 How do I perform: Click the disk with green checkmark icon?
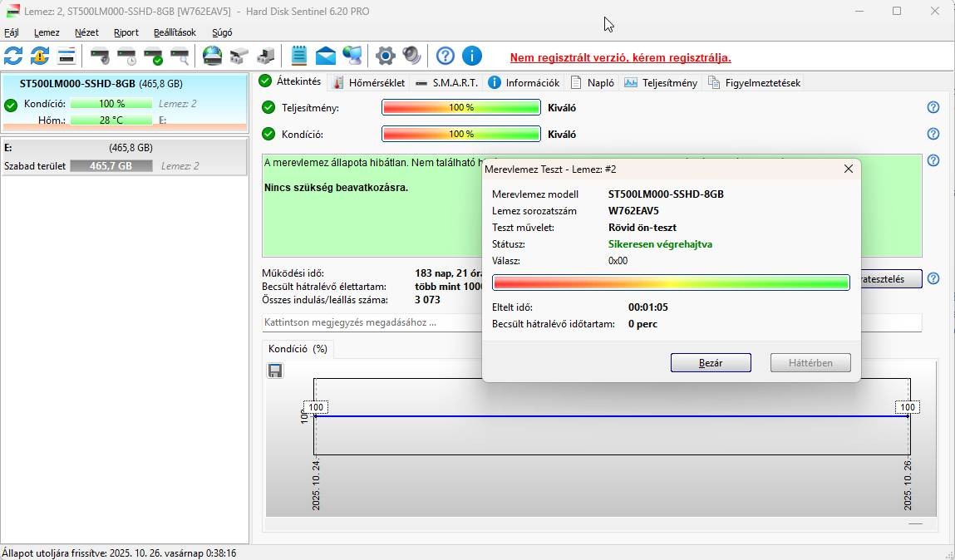point(154,56)
